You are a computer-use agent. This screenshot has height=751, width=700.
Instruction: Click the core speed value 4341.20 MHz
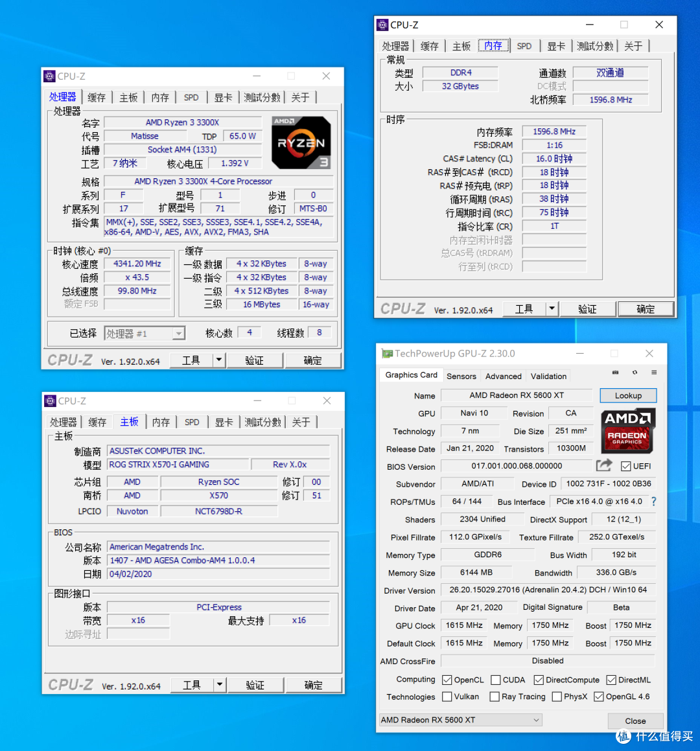click(x=137, y=264)
